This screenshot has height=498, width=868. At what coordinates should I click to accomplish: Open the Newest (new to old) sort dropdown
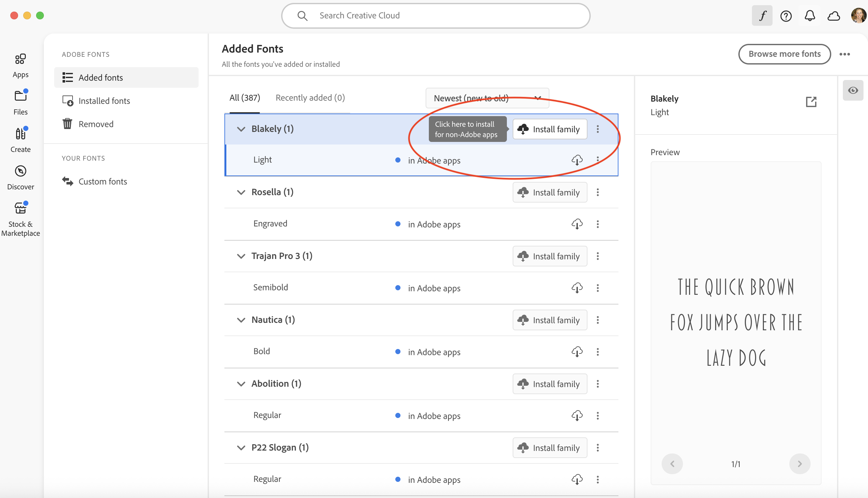coord(487,98)
